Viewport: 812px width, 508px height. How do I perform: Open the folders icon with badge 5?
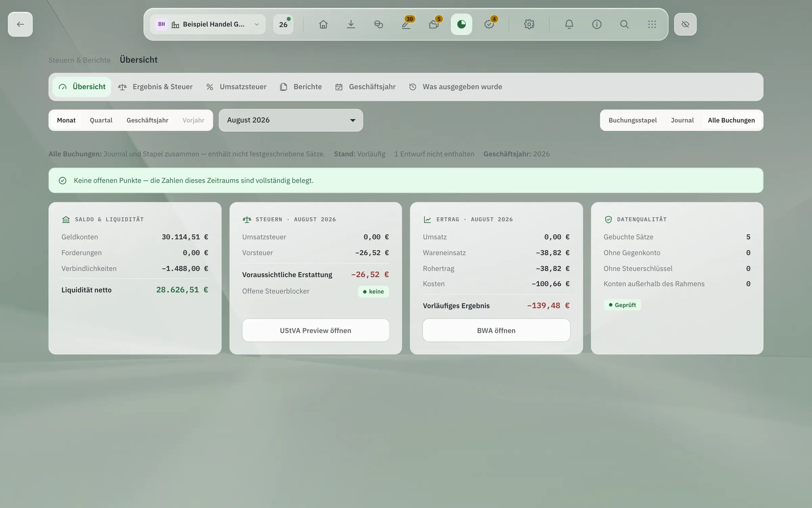click(434, 24)
